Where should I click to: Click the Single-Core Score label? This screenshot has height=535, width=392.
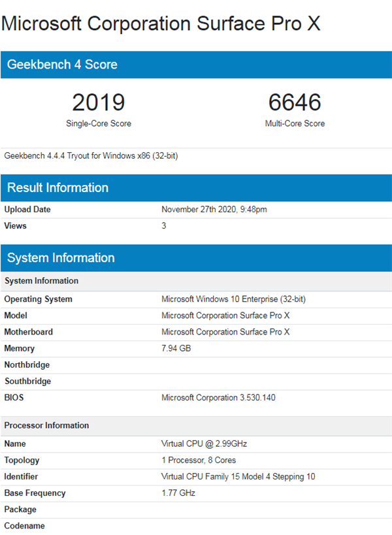(x=98, y=123)
